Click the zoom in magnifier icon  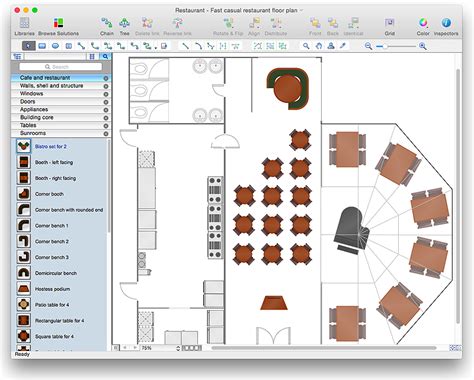[423, 46]
